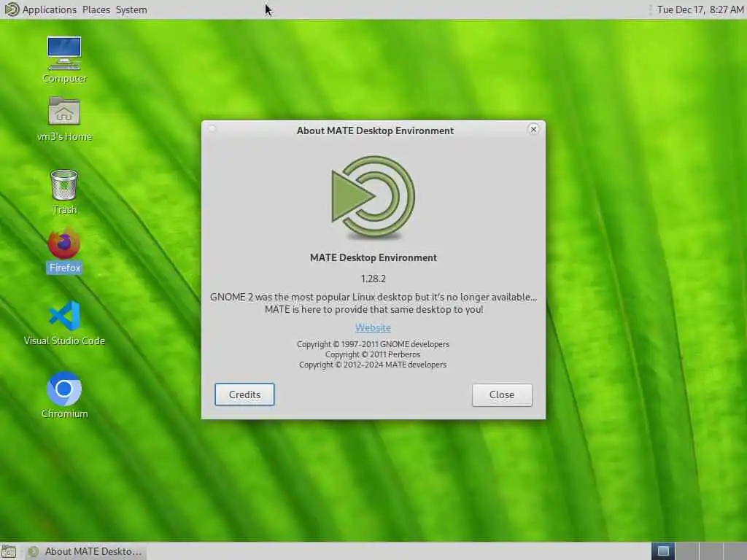Click About MATE Desktop Environment title bar
The height and width of the screenshot is (560, 747).
click(375, 131)
